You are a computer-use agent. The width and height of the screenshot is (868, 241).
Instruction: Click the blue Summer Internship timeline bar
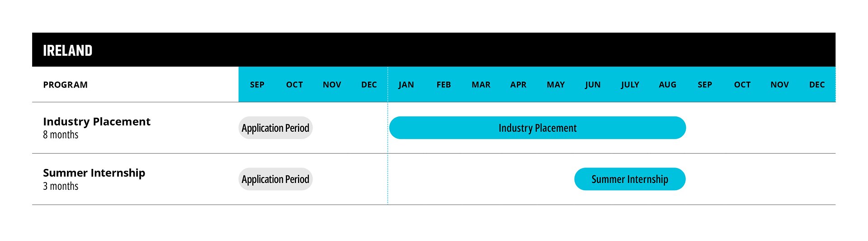pyautogui.click(x=630, y=179)
